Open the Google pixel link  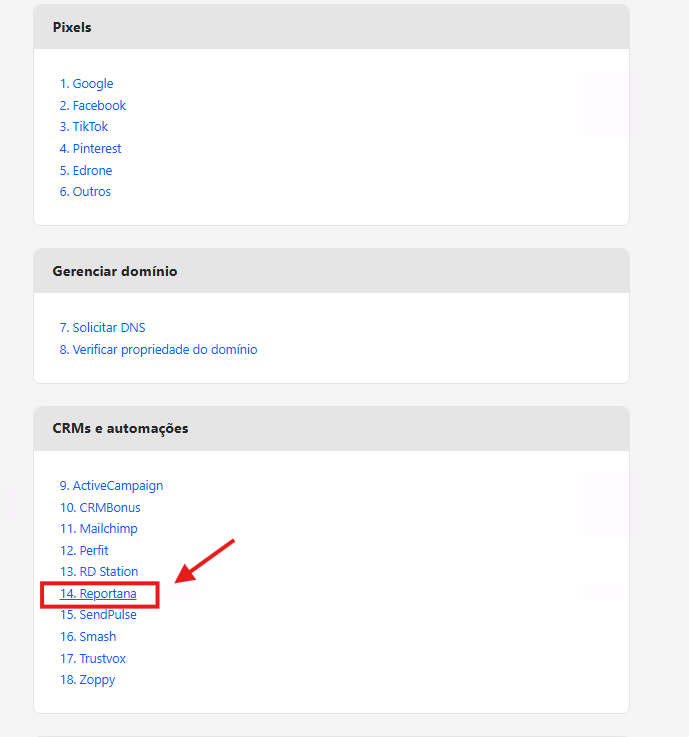pyautogui.click(x=86, y=84)
